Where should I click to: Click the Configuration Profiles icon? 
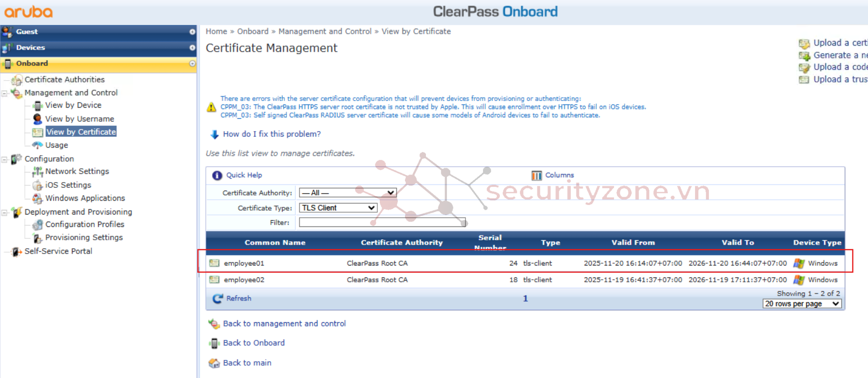pos(38,225)
